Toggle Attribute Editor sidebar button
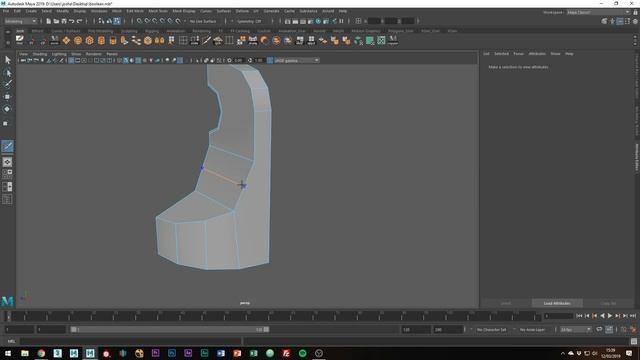 [x=620, y=21]
